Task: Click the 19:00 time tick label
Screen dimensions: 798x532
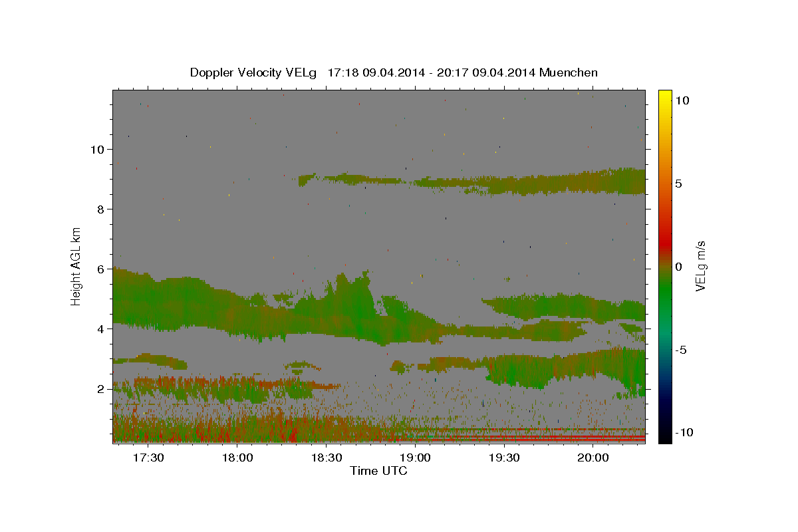Action: [x=415, y=458]
